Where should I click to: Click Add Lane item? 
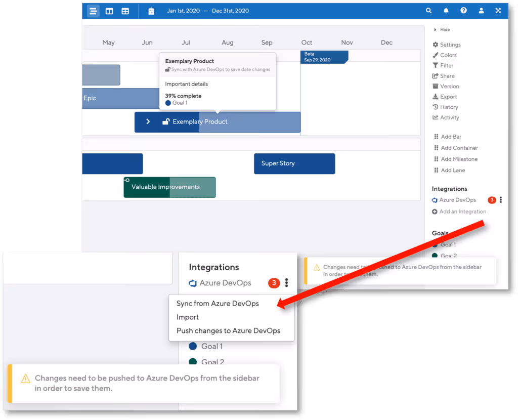tap(450, 171)
